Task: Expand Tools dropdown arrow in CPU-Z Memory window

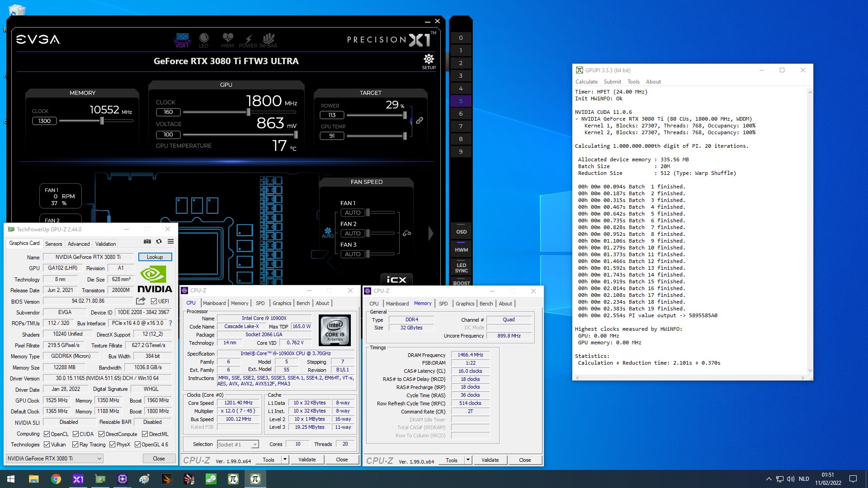Action: point(468,460)
